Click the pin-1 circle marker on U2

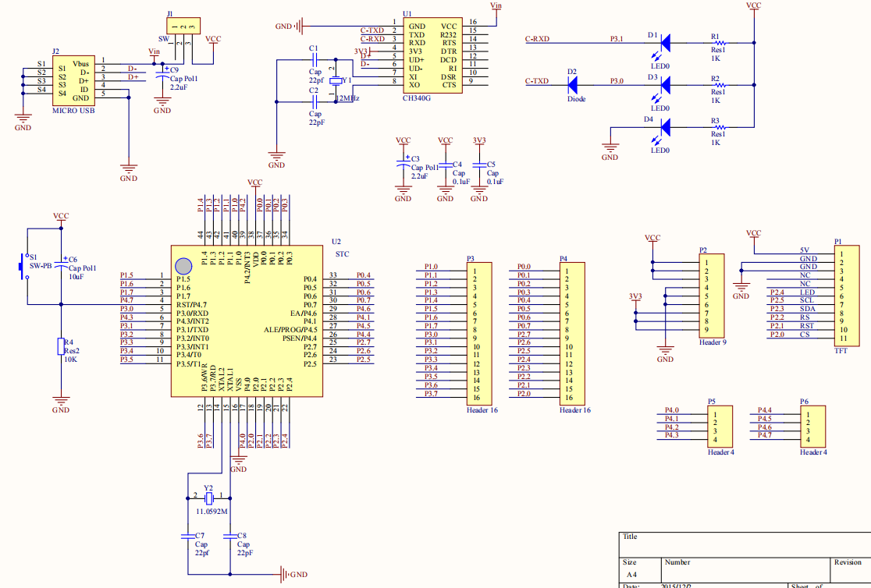(x=183, y=267)
